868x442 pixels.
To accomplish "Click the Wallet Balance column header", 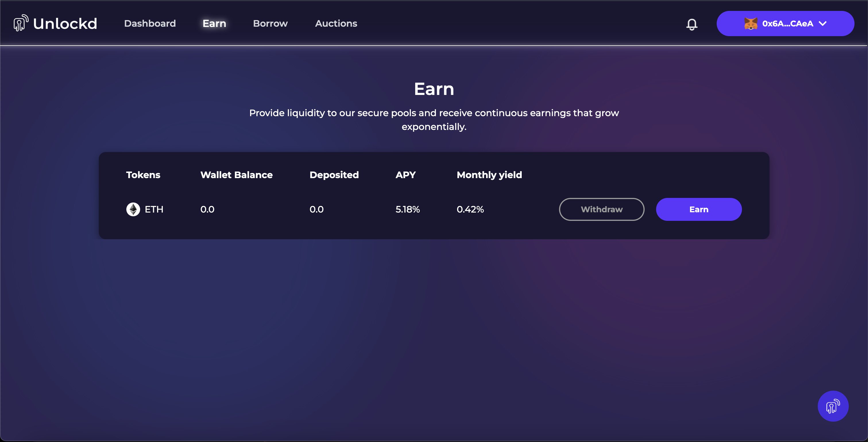I will 236,175.
